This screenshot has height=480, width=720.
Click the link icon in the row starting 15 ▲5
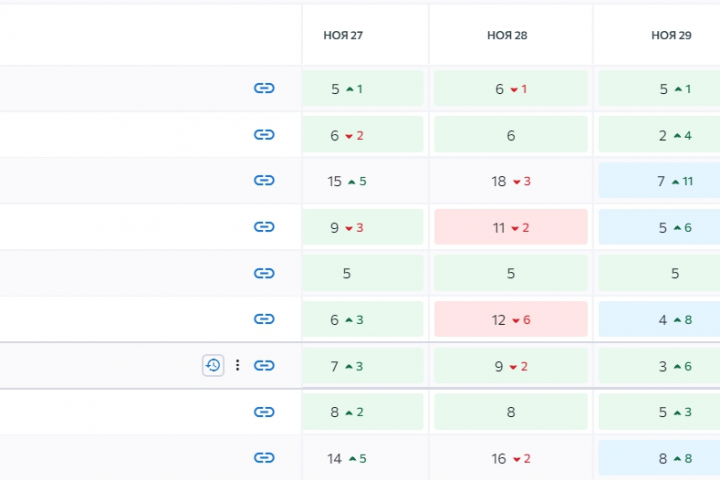coord(264,181)
